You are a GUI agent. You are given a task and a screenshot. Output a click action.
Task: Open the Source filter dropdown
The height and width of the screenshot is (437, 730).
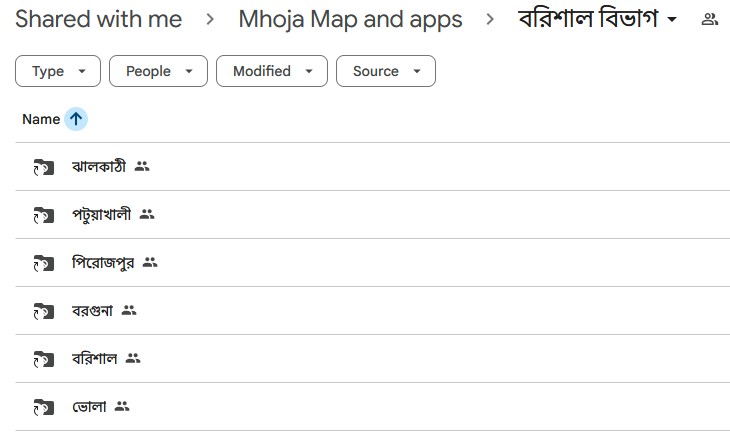(x=386, y=71)
